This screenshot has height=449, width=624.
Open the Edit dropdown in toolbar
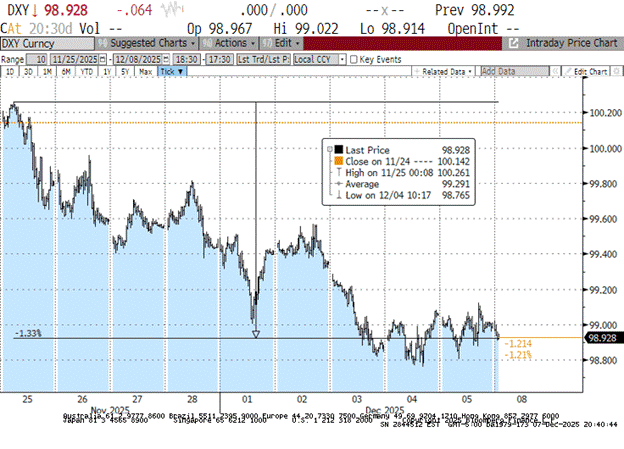point(283,44)
